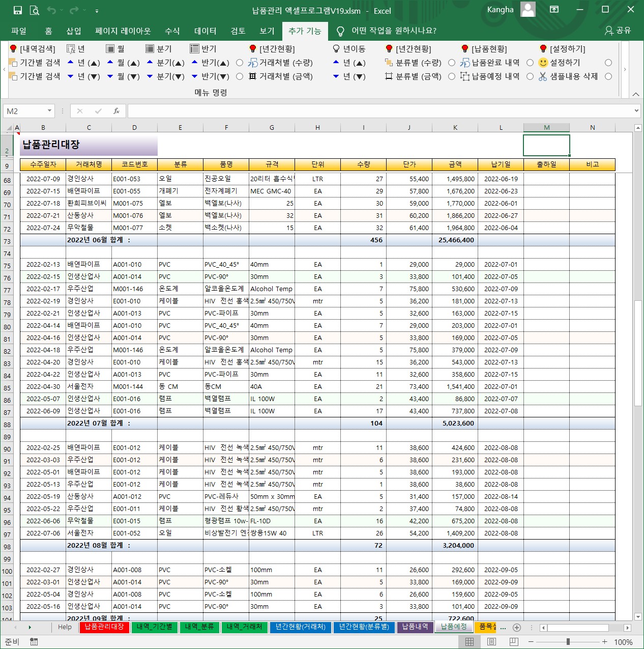Click the 월 month icon
Screen dimensions: 644x649
[x=110, y=49]
